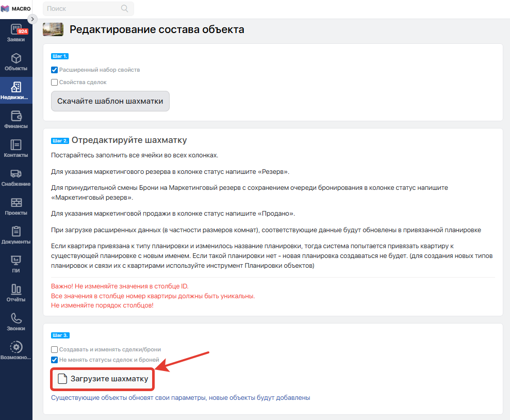The height and width of the screenshot is (420, 510).
Task: Open the Снабжение truck icon
Action: pyautogui.click(x=16, y=174)
